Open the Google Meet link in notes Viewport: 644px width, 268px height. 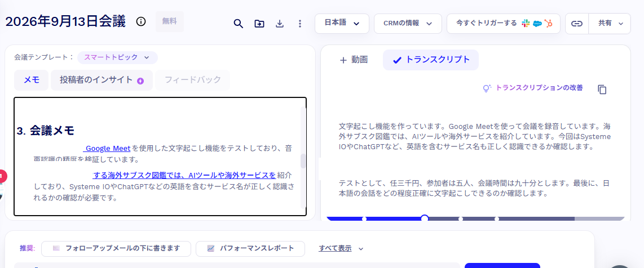point(108,148)
